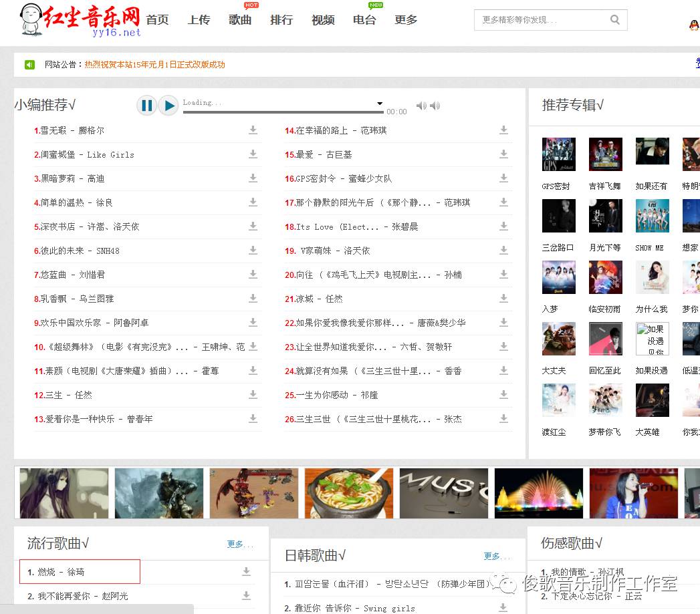
Task: Open the 歌曲 navigation item
Action: point(240,20)
